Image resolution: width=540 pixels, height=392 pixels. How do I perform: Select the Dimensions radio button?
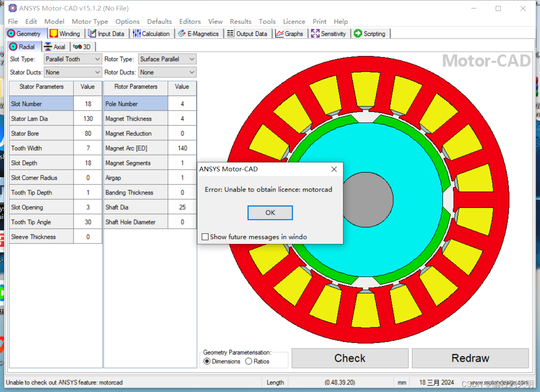point(207,361)
